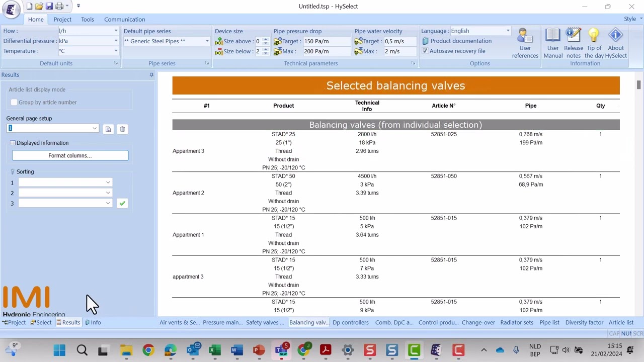Viewport: 644px width, 362px height.
Task: Decrease the Size below value
Action: [266, 53]
